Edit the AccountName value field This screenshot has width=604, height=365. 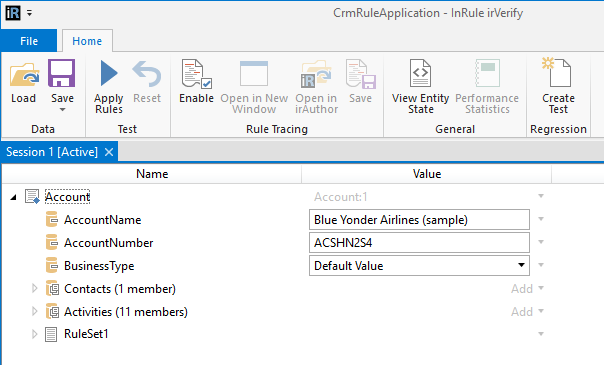point(419,220)
